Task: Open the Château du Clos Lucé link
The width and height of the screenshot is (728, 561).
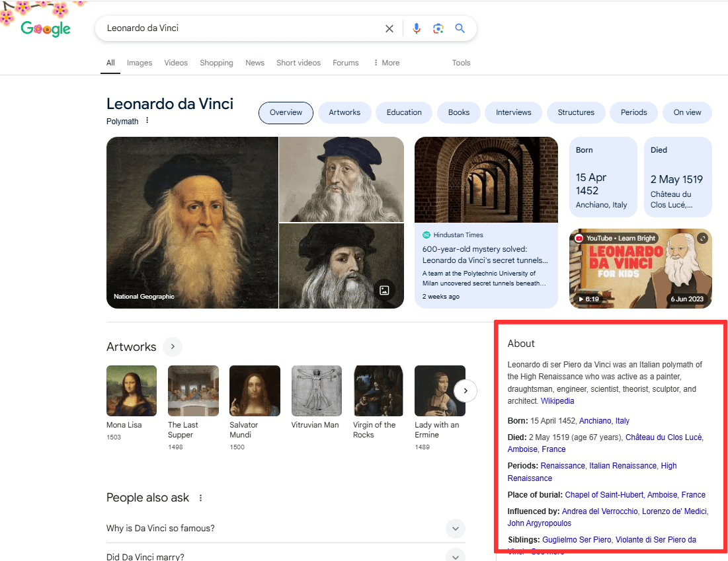Action: coord(663,437)
